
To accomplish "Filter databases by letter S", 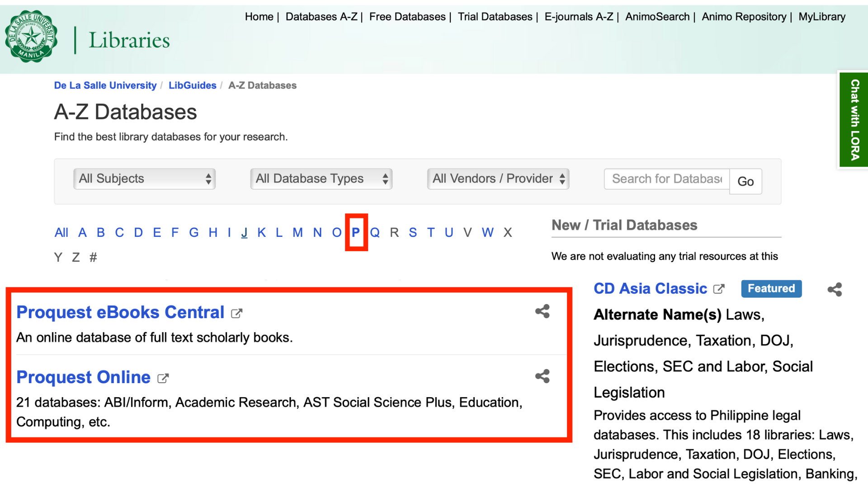I will pos(412,233).
